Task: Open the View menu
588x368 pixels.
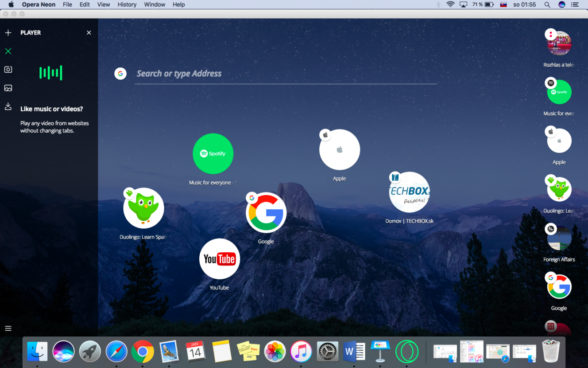Action: 104,4
